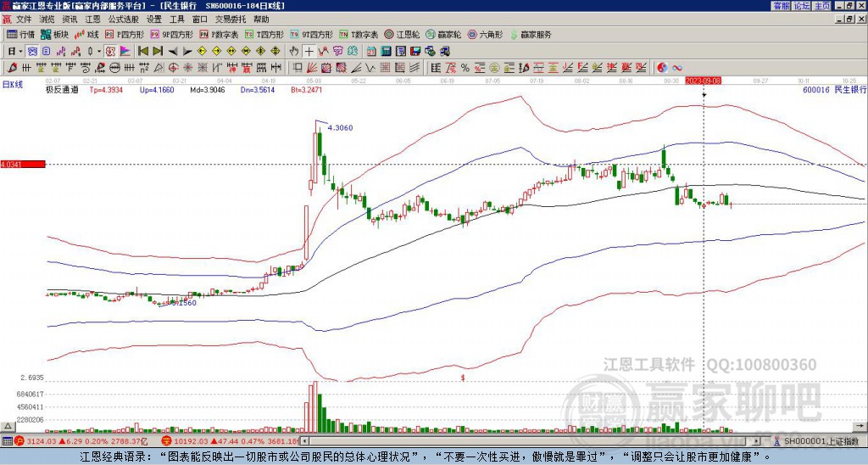
Task: Open the 江恩轮 Gann wheel
Action: tap(402, 34)
